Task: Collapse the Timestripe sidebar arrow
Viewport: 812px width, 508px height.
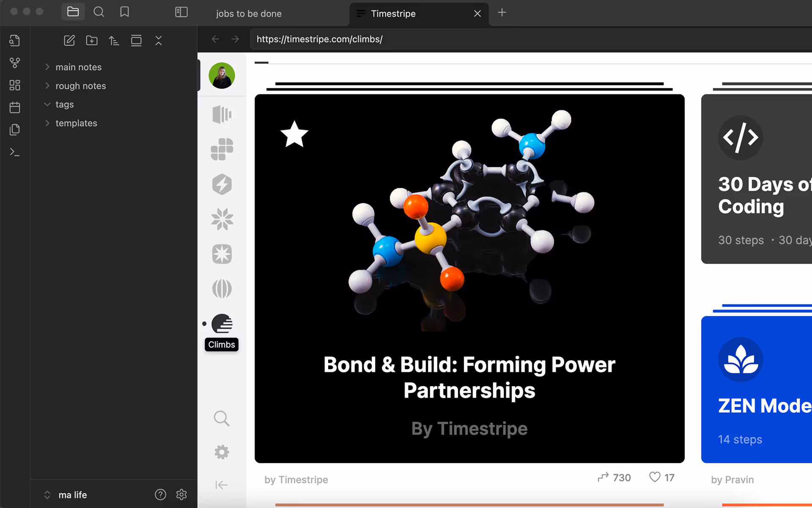Action: 222,485
